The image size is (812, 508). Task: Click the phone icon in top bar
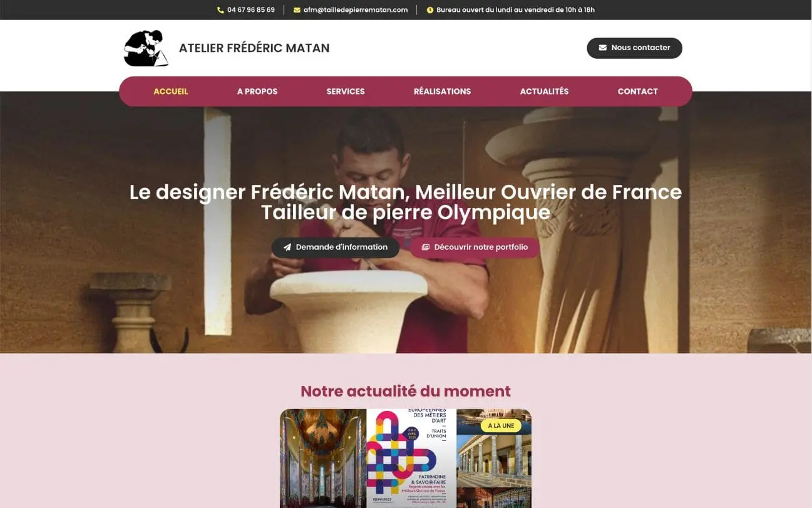(220, 10)
